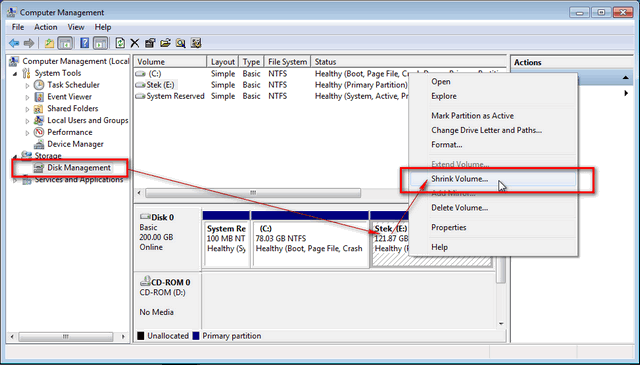The image size is (640, 365).
Task: Click the Refresh toolbar icon
Action: click(120, 43)
